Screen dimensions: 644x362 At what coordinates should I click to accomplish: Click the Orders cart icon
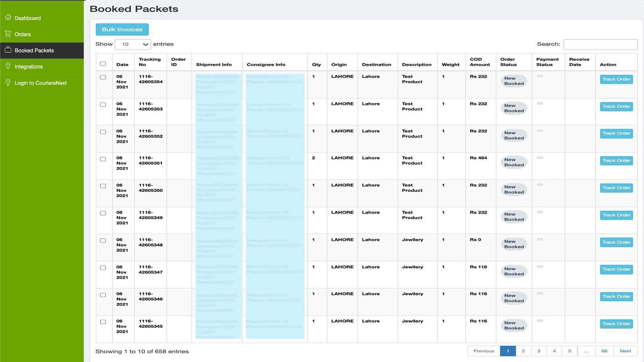point(8,34)
